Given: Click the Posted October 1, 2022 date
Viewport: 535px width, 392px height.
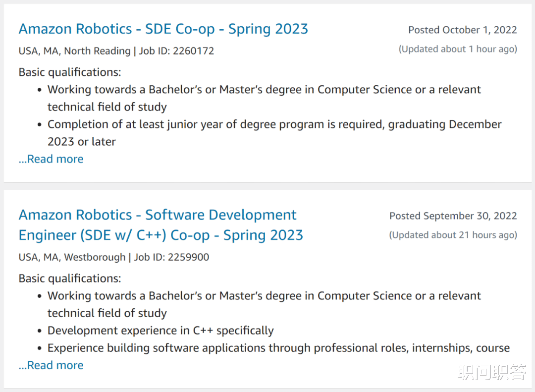Looking at the screenshot, I should click(x=462, y=30).
